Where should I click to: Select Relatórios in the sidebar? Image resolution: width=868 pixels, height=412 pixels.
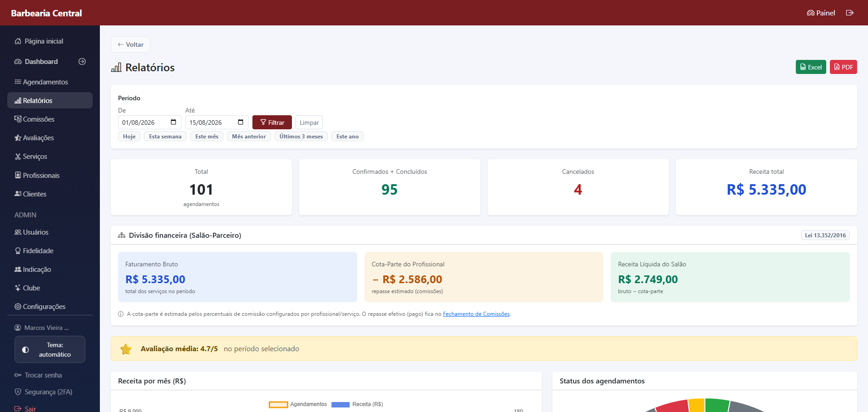click(50, 100)
